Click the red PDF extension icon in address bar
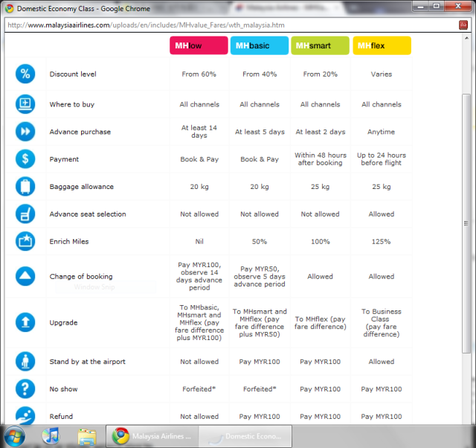 coord(463,25)
